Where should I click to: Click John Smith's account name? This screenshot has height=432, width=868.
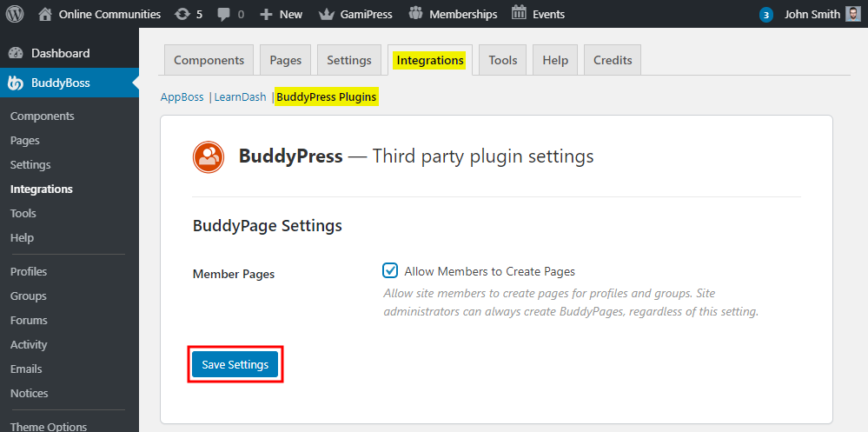[x=812, y=15]
